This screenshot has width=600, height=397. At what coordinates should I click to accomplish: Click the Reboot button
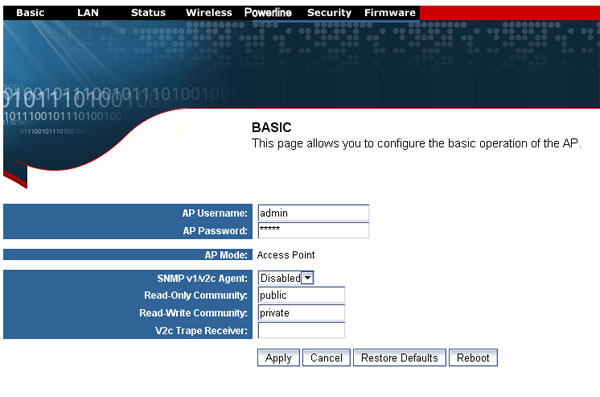(x=473, y=358)
